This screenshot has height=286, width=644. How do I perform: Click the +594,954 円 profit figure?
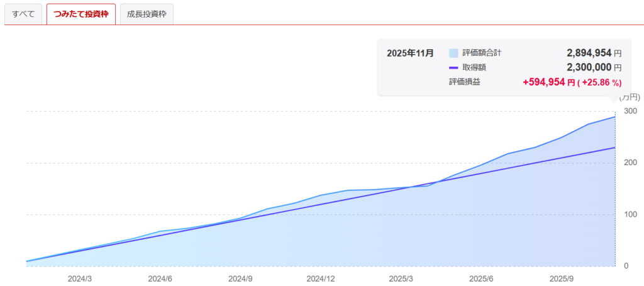[x=549, y=82]
